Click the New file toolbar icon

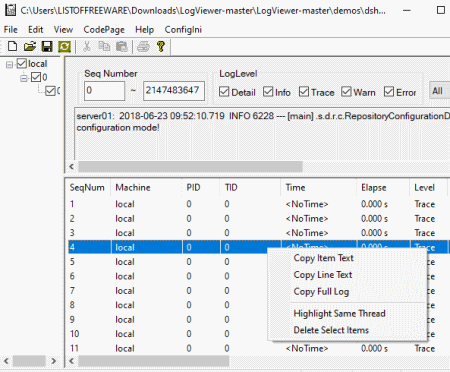pyautogui.click(x=13, y=46)
